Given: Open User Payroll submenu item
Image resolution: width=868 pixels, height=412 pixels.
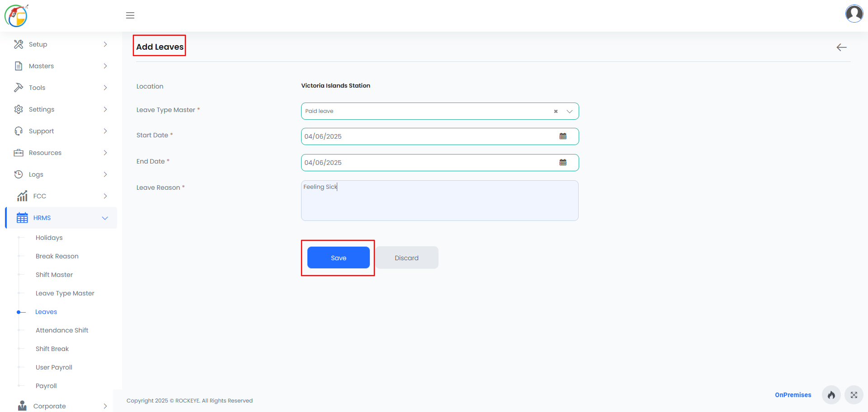Looking at the screenshot, I should pyautogui.click(x=54, y=367).
